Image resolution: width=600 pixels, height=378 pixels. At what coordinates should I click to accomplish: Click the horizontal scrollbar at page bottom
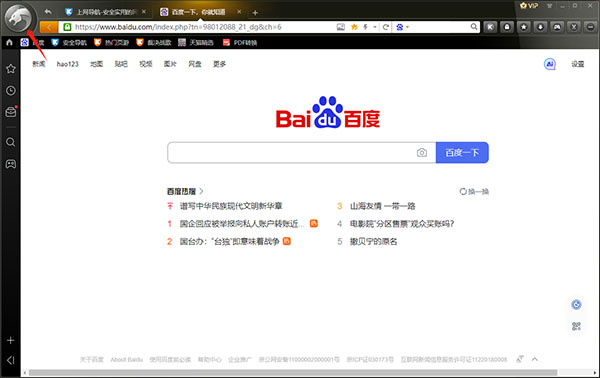coord(293,373)
